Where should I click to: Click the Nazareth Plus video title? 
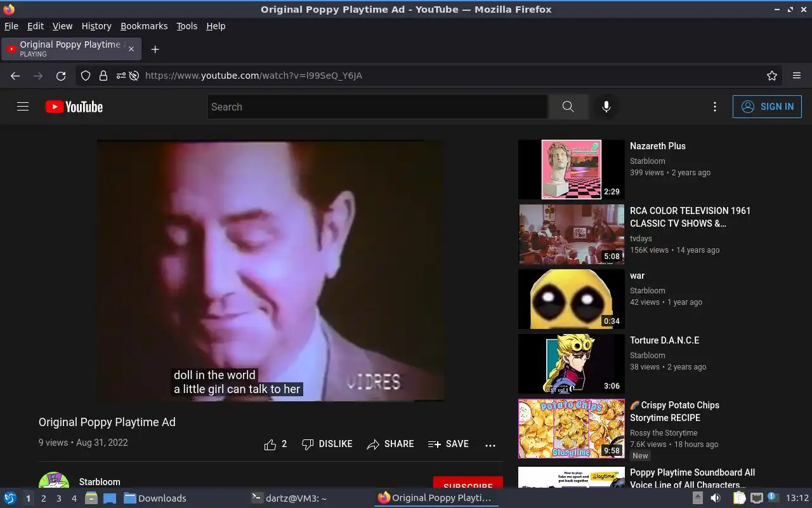pos(658,146)
